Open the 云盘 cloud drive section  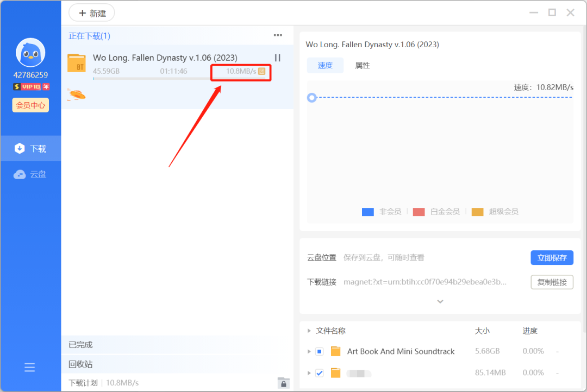pos(30,174)
